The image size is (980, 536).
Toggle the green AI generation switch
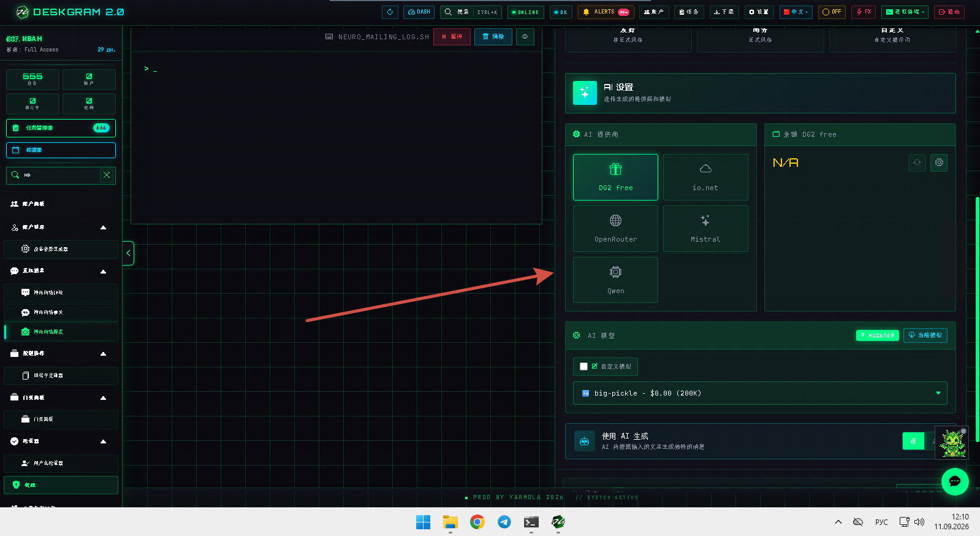913,441
